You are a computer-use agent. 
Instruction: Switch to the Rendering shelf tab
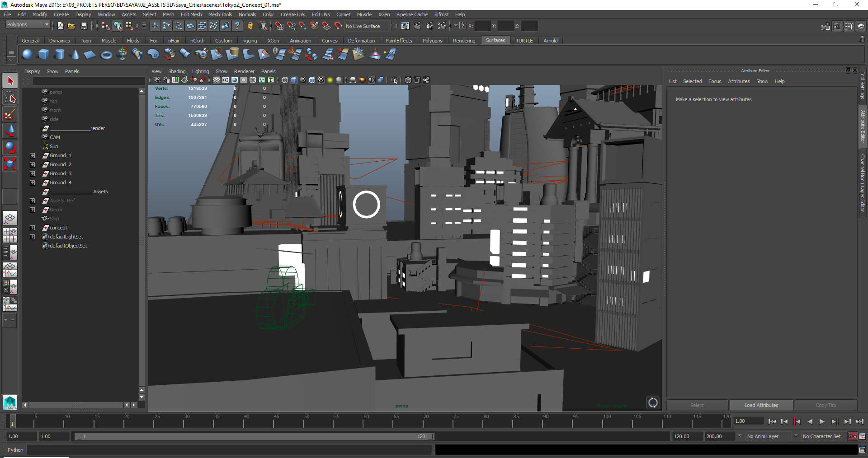pos(464,40)
